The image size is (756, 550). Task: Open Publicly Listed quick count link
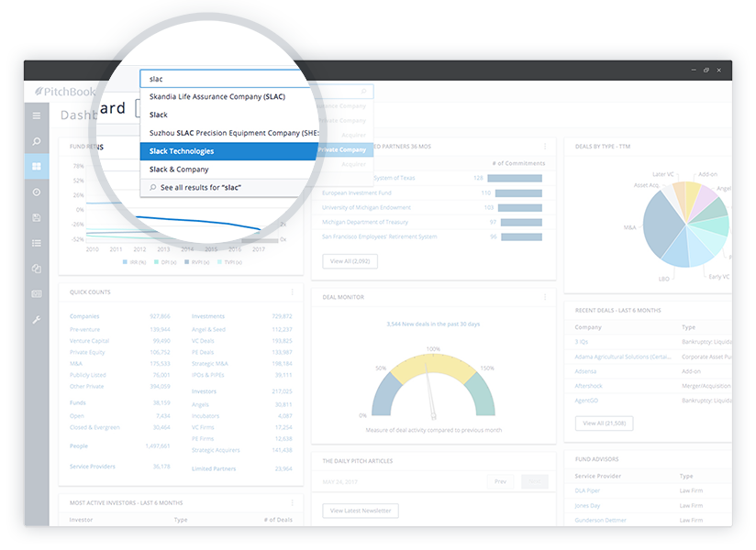(88, 375)
